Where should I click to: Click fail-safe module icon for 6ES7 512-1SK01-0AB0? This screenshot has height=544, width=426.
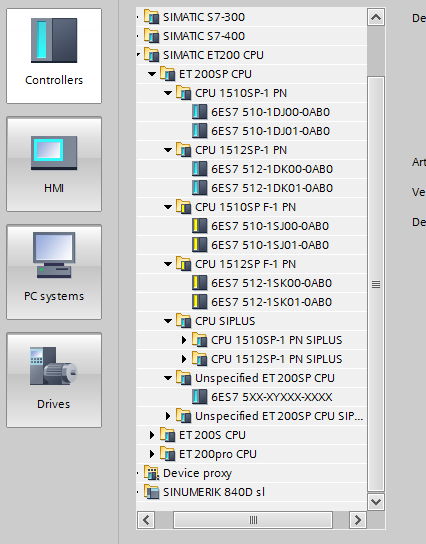pos(199,302)
